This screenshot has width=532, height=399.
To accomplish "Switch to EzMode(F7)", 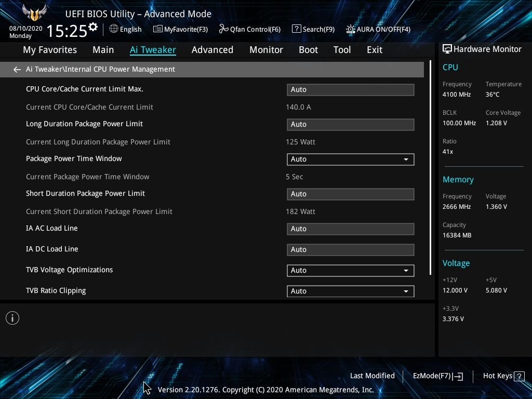I will [x=437, y=376].
